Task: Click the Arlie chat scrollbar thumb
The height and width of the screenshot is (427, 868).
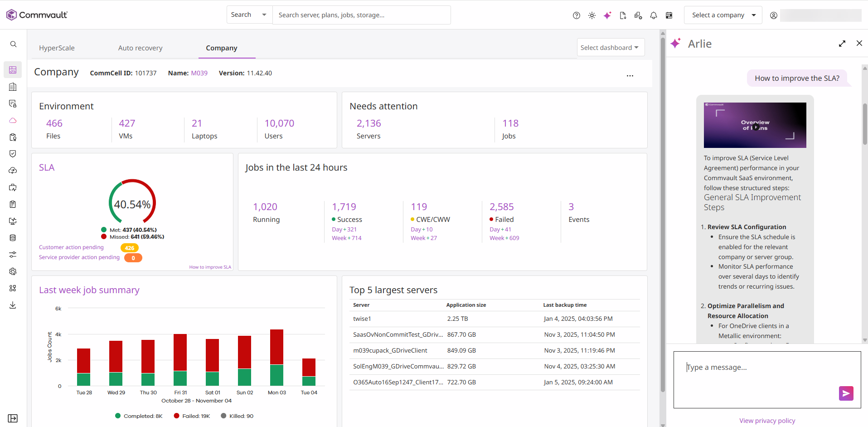Action: pos(865,124)
